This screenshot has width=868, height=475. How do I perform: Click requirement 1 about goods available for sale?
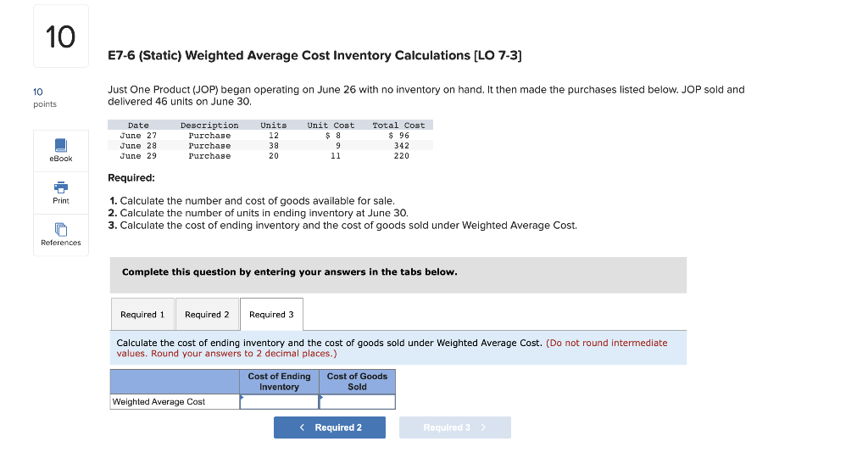(252, 201)
